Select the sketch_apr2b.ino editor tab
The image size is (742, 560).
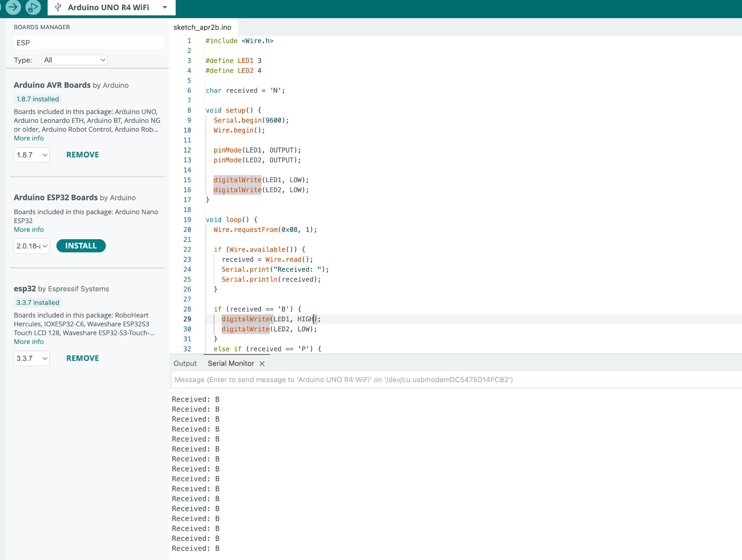click(x=202, y=27)
